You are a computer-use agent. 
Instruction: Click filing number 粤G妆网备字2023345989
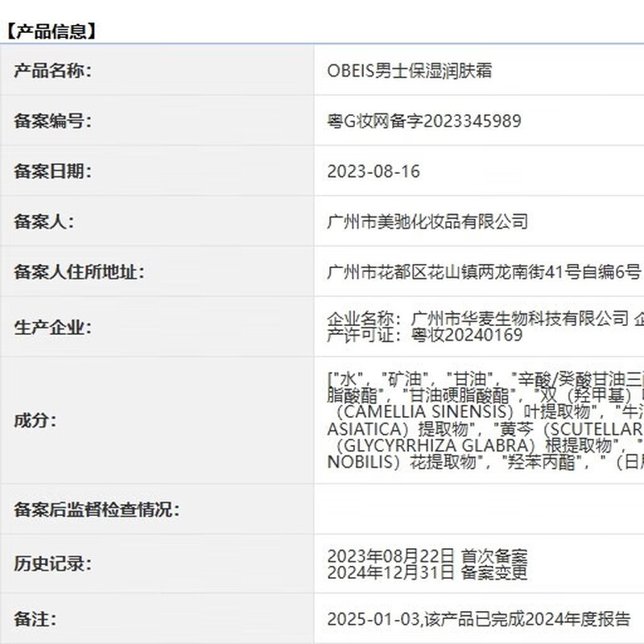pyautogui.click(x=423, y=121)
